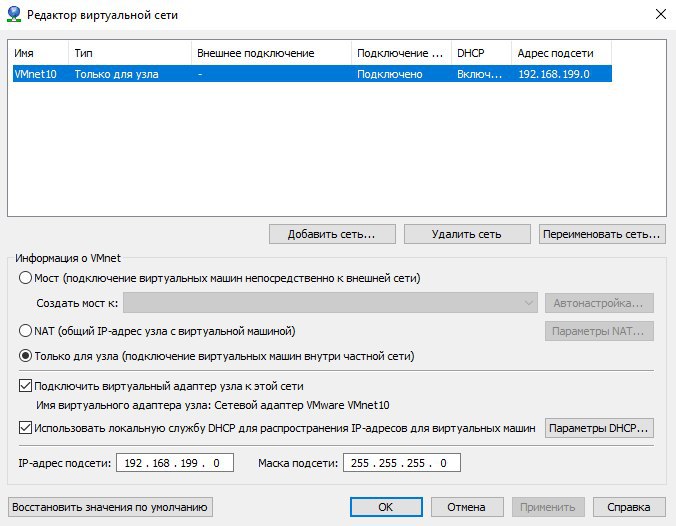Screen dimensions: 676x526
Task: Click the Virtual Network Editor title icon
Action: 14,14
